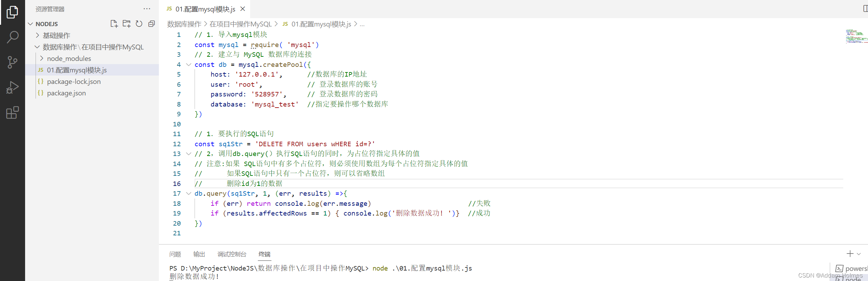Click line number 1 in gutter

coord(178,34)
